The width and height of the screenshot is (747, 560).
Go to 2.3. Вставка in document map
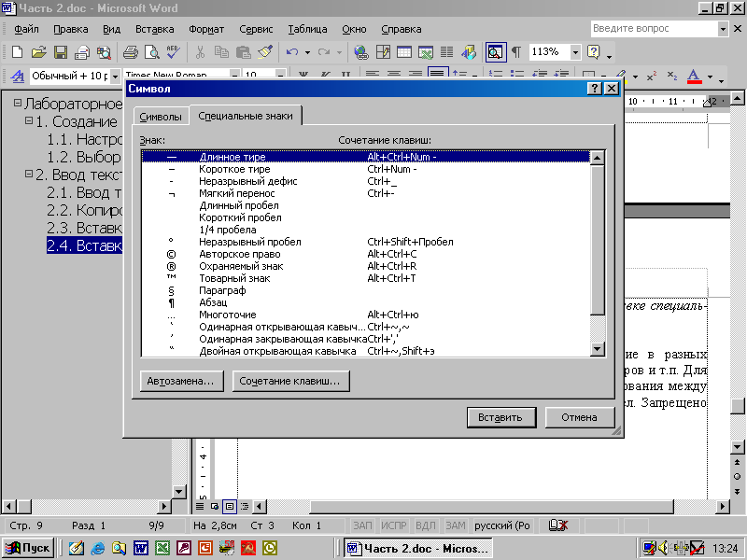pyautogui.click(x=84, y=228)
